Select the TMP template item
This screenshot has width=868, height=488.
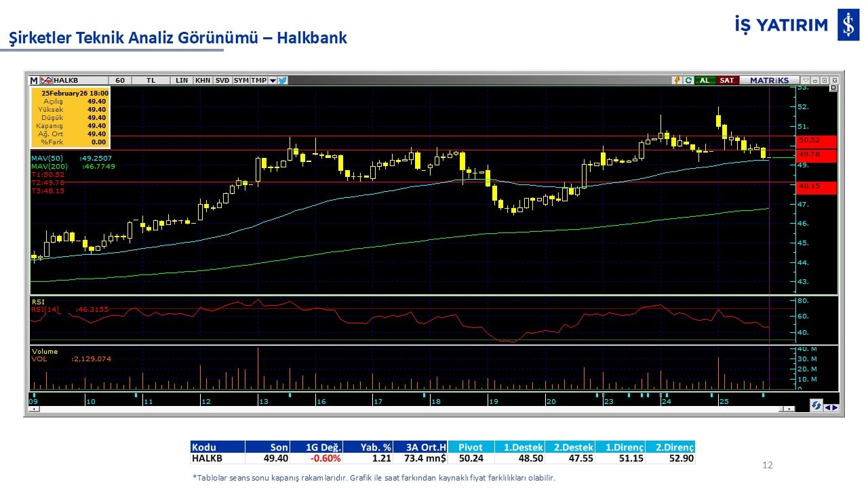point(258,80)
